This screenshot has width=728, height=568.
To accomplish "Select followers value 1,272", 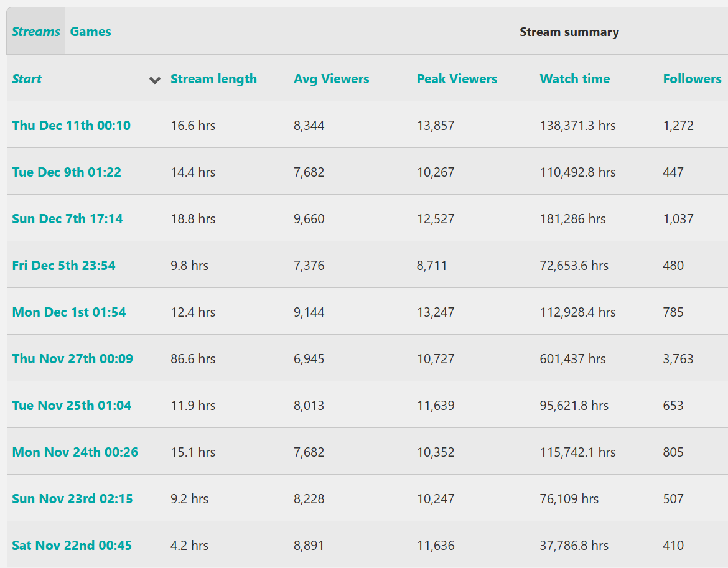I will [678, 126].
